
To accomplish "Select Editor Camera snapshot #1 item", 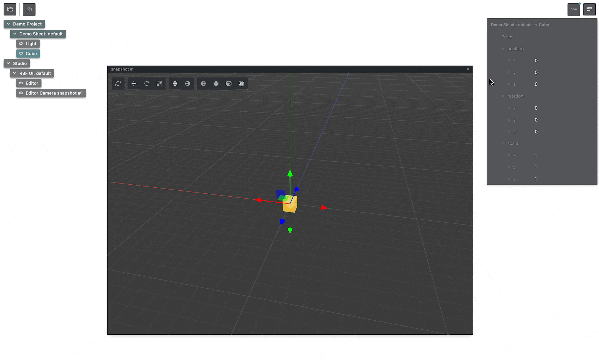I will [51, 93].
